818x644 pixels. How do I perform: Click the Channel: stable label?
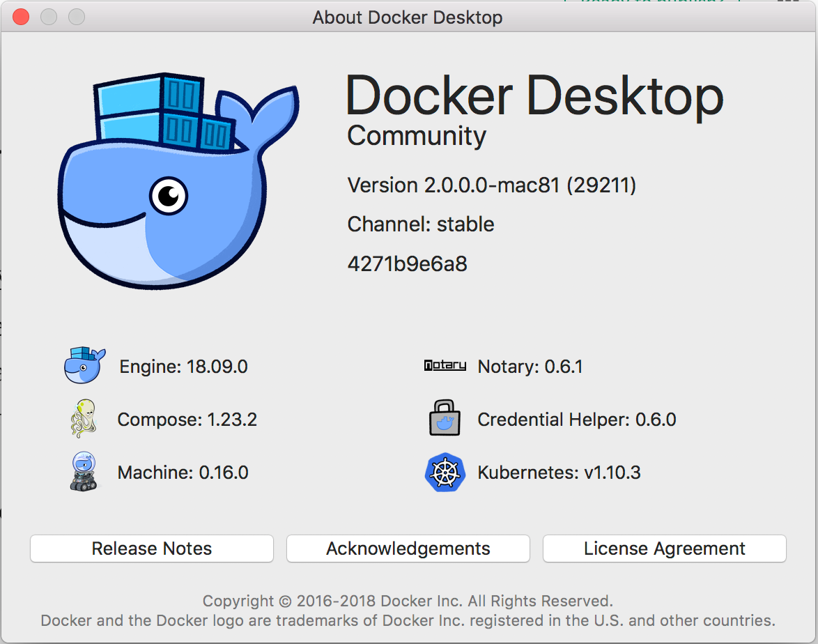coord(420,224)
